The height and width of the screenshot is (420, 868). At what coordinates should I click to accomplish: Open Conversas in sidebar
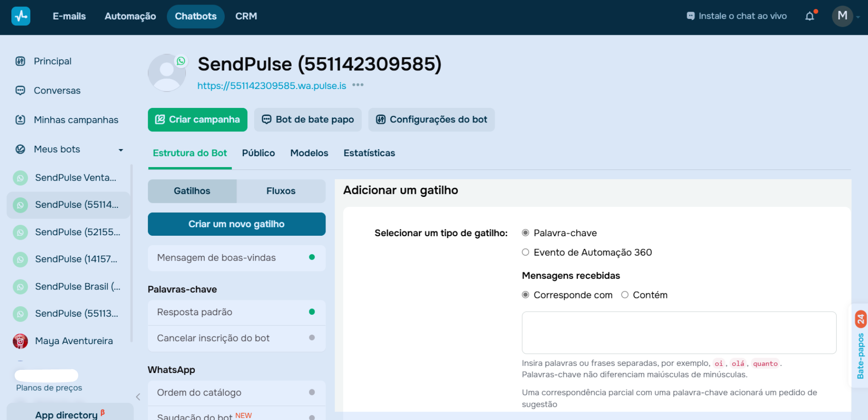coord(57,90)
